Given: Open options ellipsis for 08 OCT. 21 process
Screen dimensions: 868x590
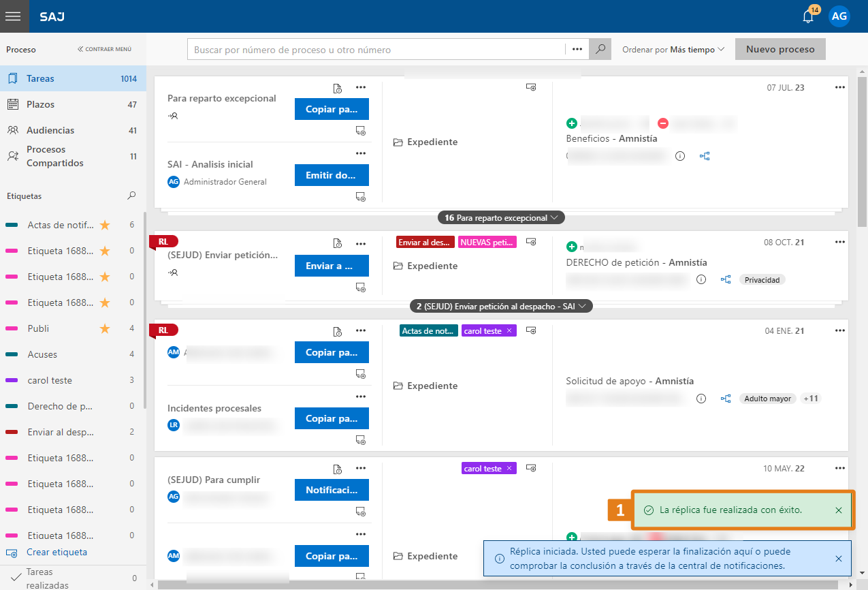Looking at the screenshot, I should [x=840, y=242].
